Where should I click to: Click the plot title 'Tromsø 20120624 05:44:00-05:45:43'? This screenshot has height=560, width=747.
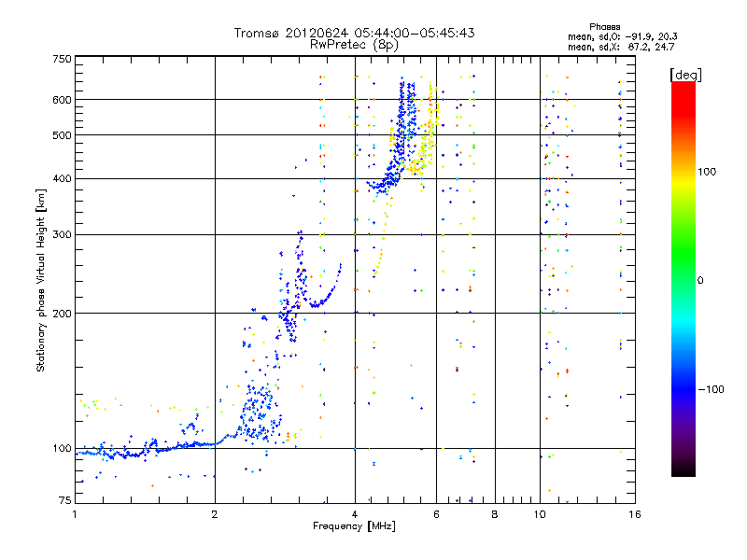(x=354, y=33)
